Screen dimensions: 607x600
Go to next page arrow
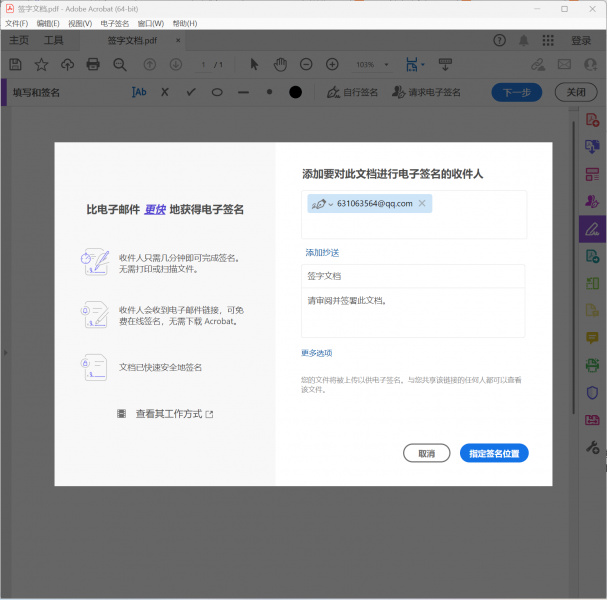click(x=176, y=64)
